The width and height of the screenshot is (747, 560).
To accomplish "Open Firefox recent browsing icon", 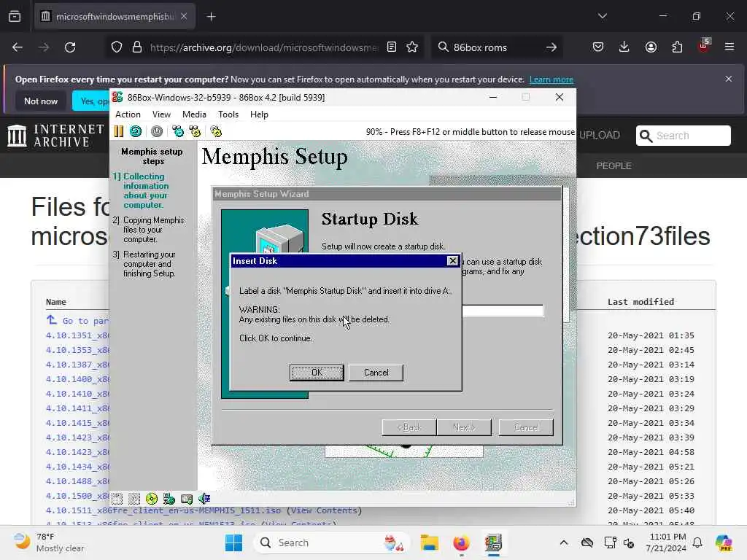I will click(x=15, y=17).
